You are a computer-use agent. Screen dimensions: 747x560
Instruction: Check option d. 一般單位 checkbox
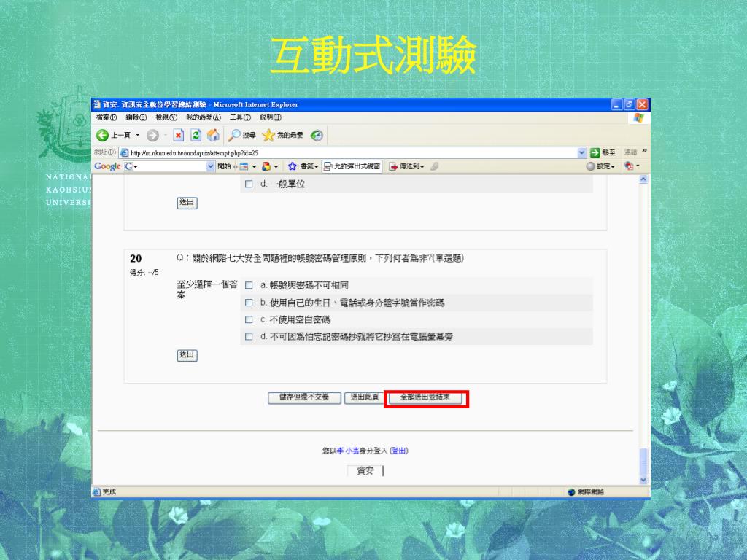[x=249, y=184]
